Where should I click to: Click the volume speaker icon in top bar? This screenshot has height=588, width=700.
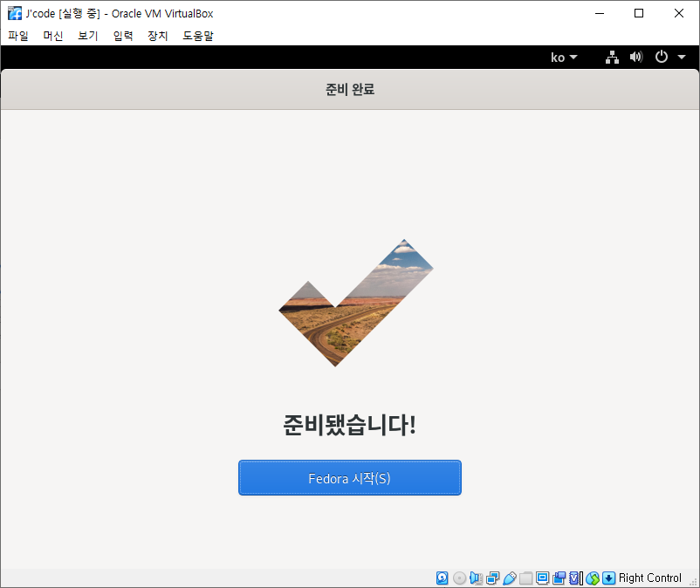(x=636, y=57)
